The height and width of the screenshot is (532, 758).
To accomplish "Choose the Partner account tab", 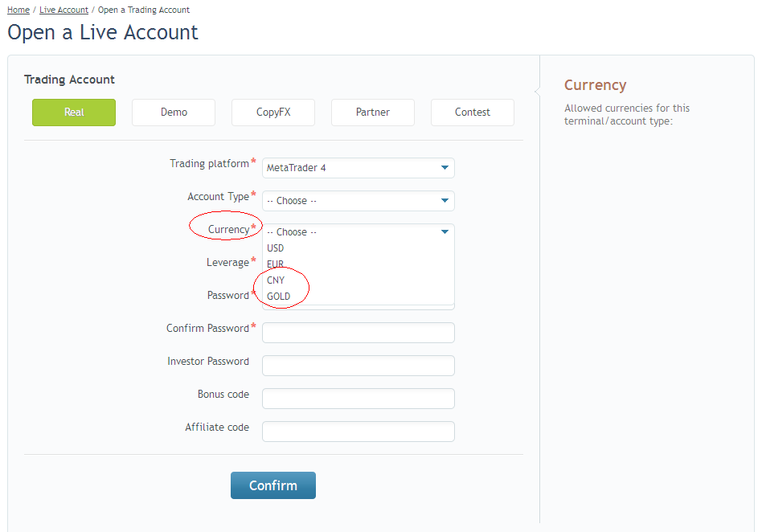I will 373,113.
